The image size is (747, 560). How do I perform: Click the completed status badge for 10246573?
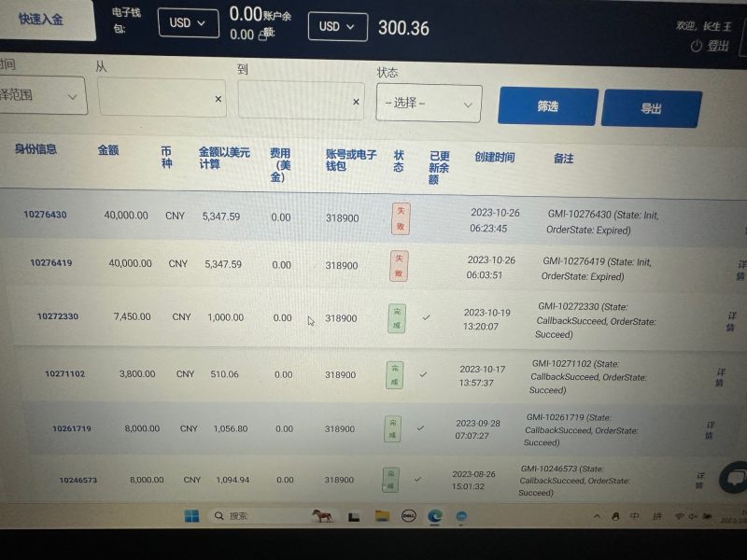(x=390, y=480)
